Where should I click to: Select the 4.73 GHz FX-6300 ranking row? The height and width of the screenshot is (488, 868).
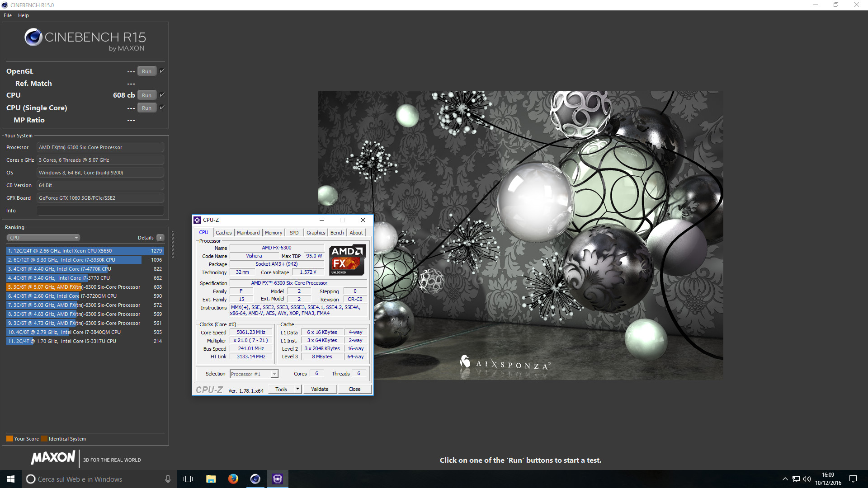click(85, 323)
